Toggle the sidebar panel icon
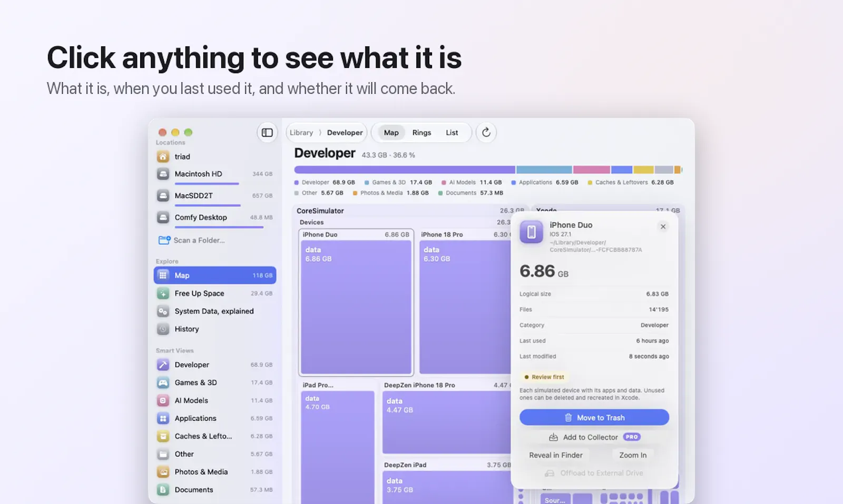This screenshot has height=504, width=843. pyautogui.click(x=267, y=133)
